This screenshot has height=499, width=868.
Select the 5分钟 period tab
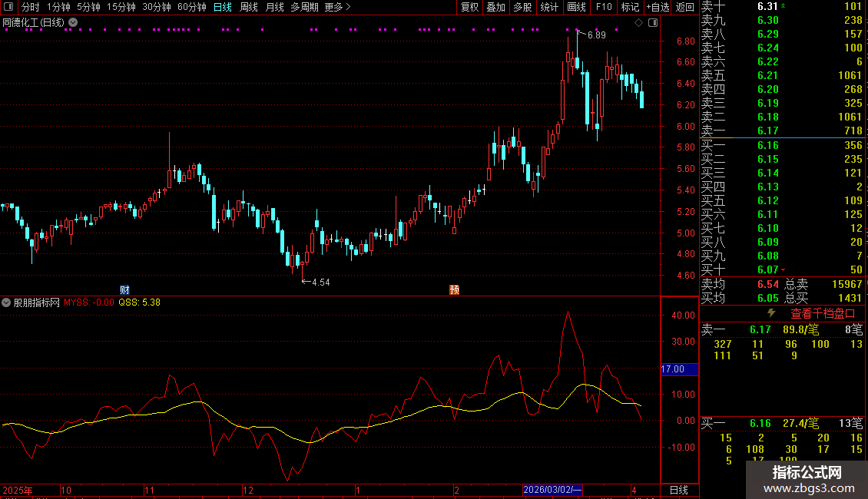tap(88, 7)
